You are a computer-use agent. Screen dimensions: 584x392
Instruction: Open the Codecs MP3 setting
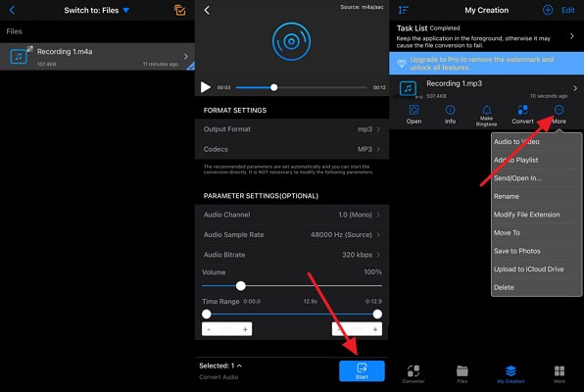coord(292,149)
